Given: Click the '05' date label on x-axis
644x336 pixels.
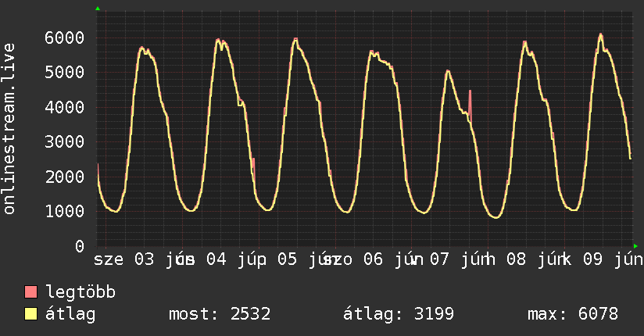Looking at the screenshot, I should [x=287, y=259].
